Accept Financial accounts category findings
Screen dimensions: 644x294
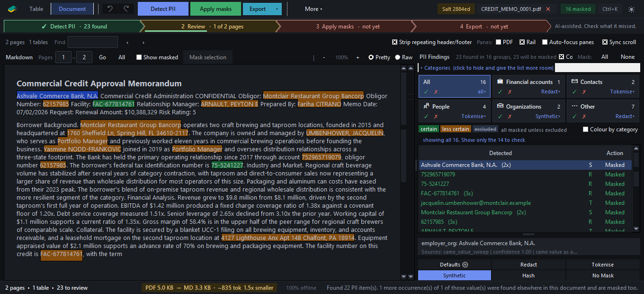point(500,92)
